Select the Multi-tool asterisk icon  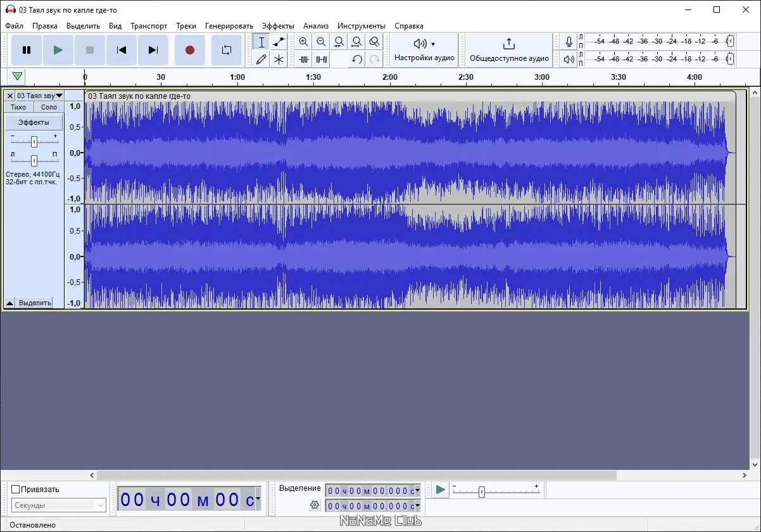(x=279, y=60)
